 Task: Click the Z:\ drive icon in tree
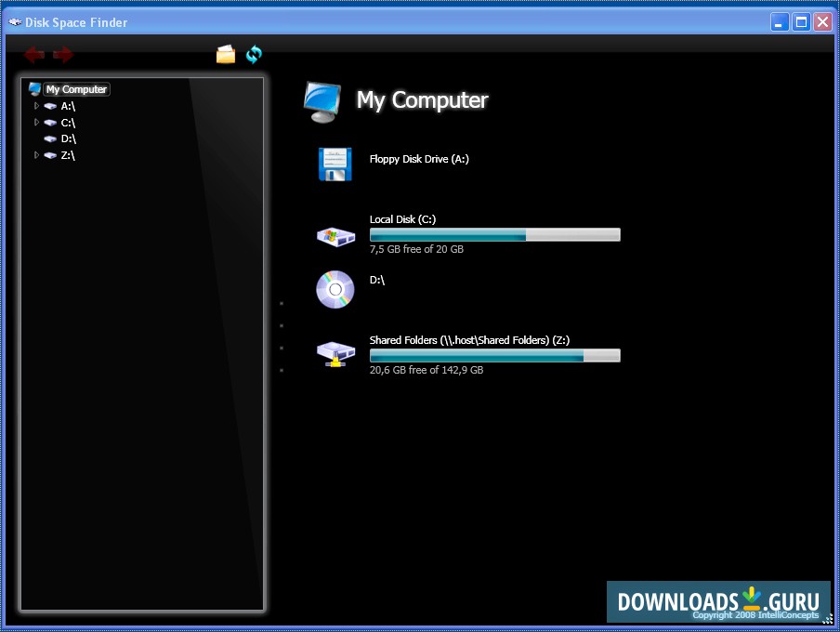pyautogui.click(x=50, y=155)
